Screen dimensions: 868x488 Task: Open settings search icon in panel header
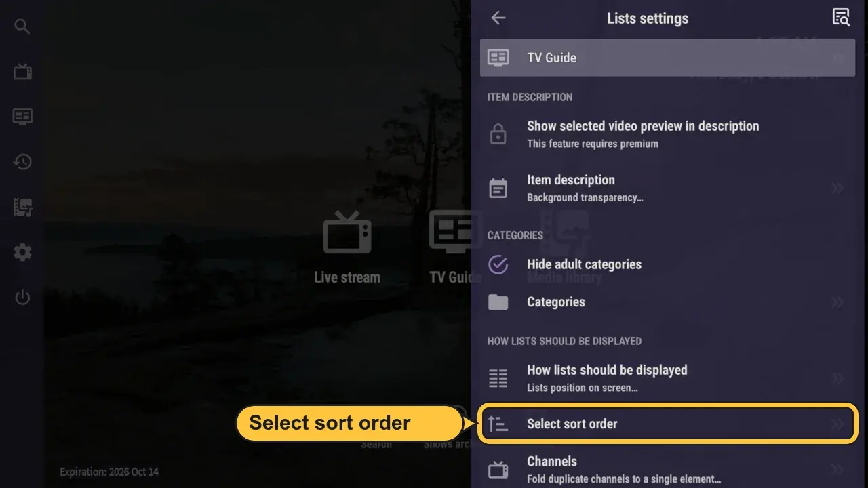click(841, 18)
